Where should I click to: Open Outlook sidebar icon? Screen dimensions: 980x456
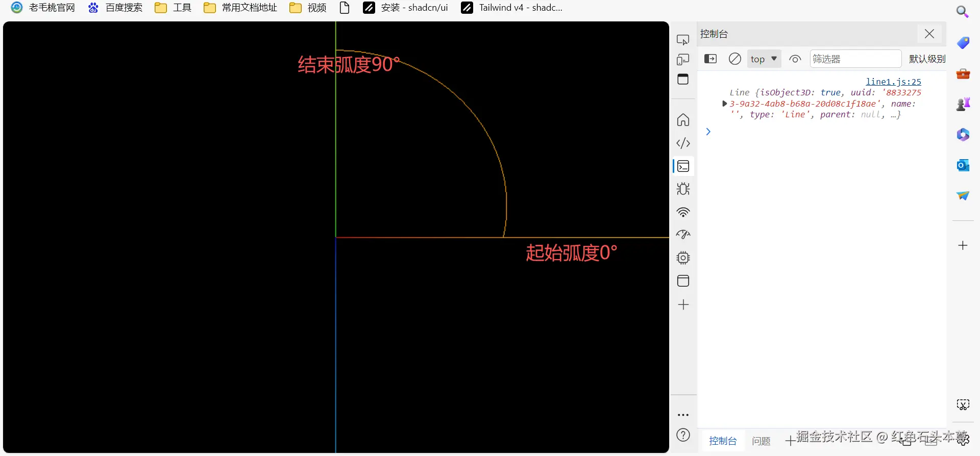[x=963, y=165]
